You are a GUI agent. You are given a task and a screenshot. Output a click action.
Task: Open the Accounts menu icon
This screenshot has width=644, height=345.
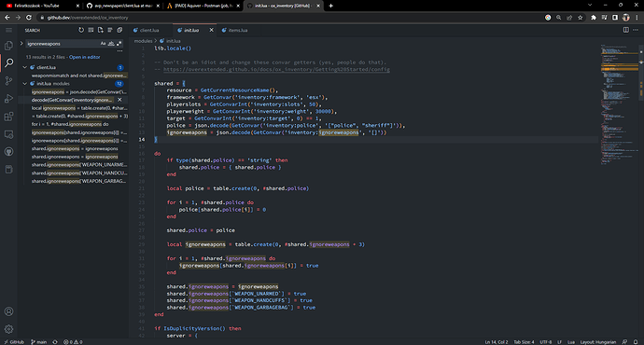[8, 311]
